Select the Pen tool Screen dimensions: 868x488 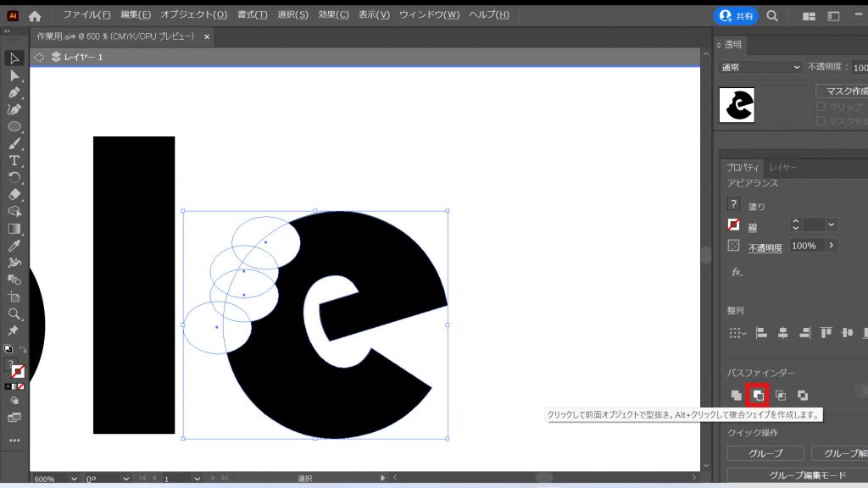tap(14, 92)
